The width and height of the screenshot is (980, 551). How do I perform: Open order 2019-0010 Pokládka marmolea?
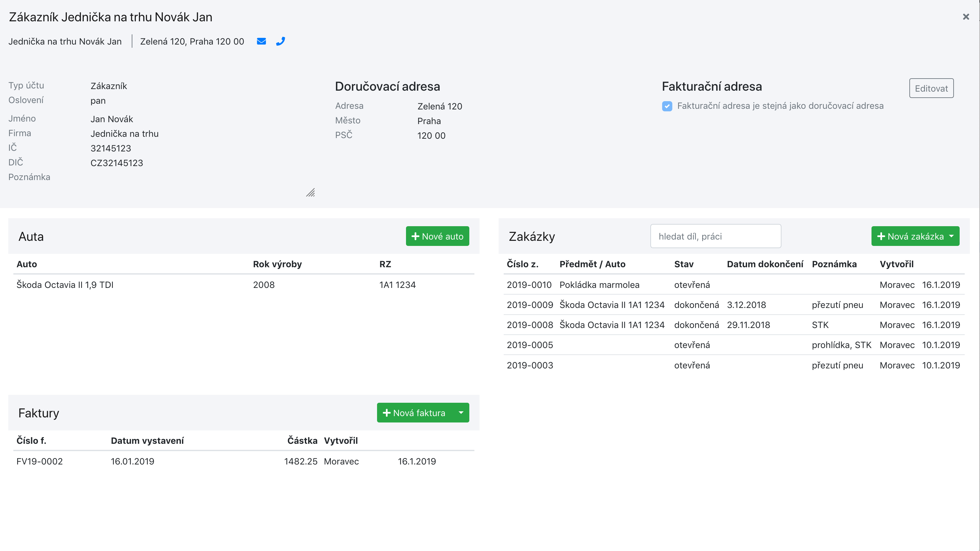tap(599, 285)
